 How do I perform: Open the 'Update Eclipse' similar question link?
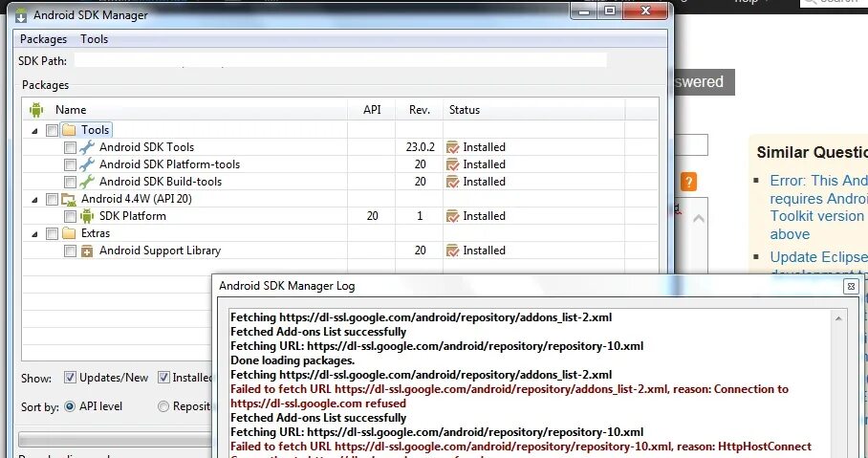(x=818, y=257)
